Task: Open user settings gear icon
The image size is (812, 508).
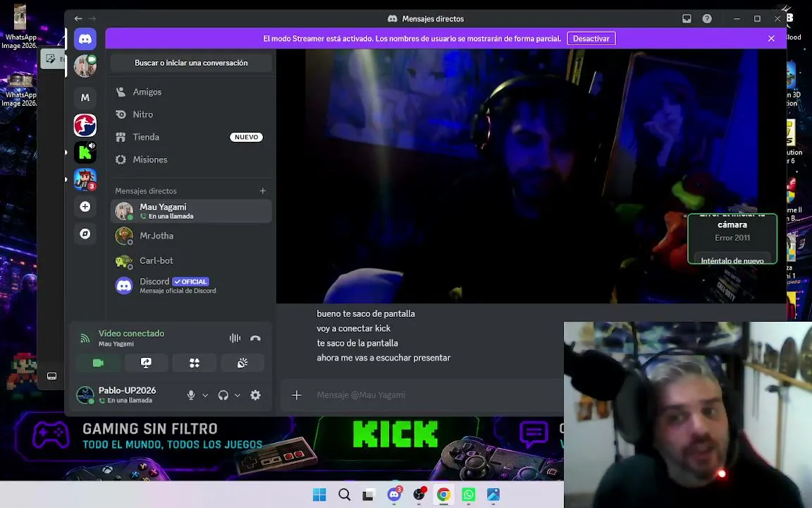Action: pos(255,395)
